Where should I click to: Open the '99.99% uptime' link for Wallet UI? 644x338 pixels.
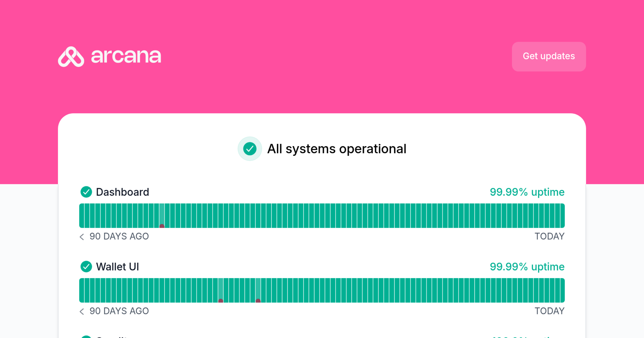(x=527, y=267)
